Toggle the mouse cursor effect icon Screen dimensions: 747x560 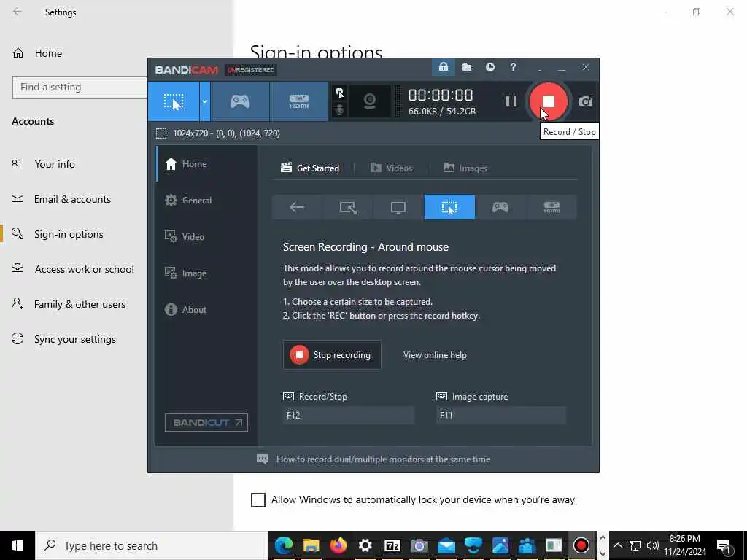[340, 93]
